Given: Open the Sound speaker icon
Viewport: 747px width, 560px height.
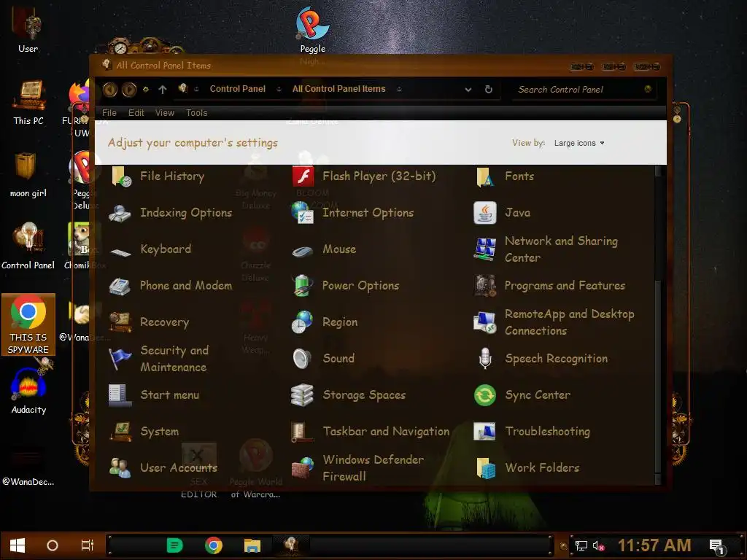Looking at the screenshot, I should tap(303, 359).
